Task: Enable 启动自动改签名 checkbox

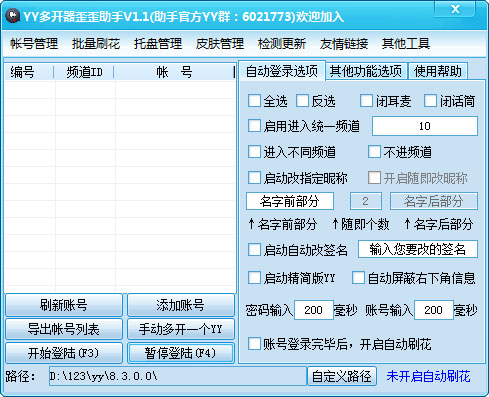Action: 254,250
